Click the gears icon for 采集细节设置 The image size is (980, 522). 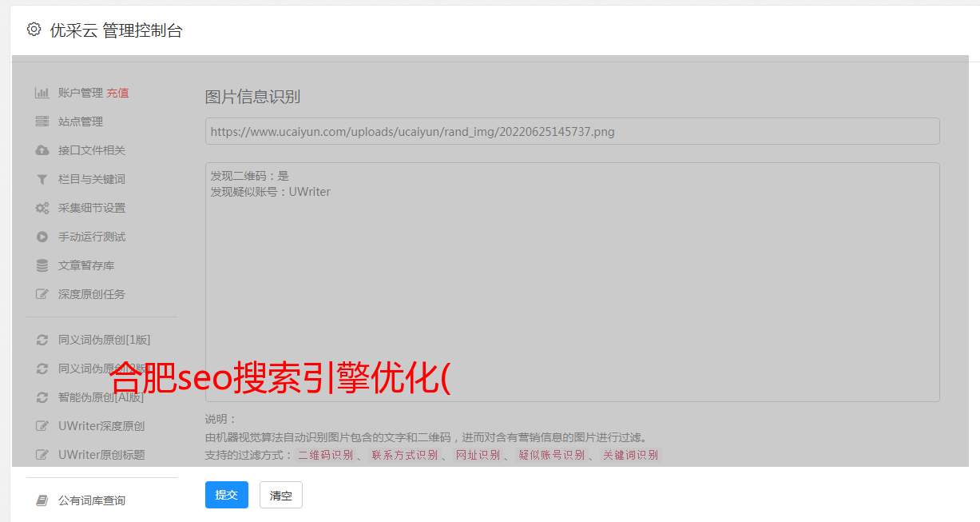42,208
